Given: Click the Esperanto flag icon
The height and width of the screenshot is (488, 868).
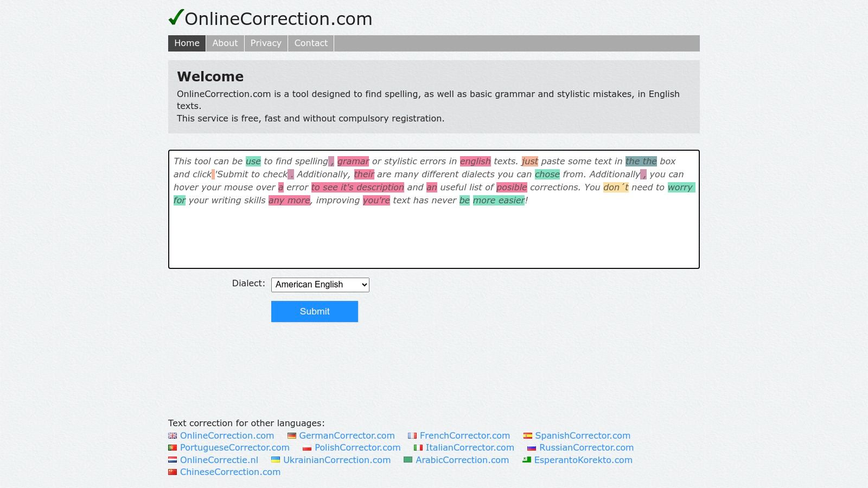Looking at the screenshot, I should (x=527, y=460).
